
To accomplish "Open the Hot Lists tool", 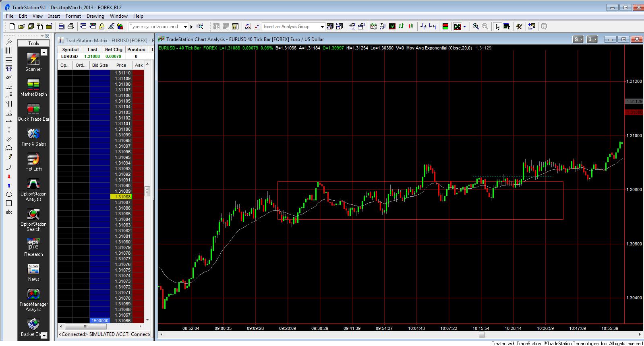I will [x=33, y=162].
